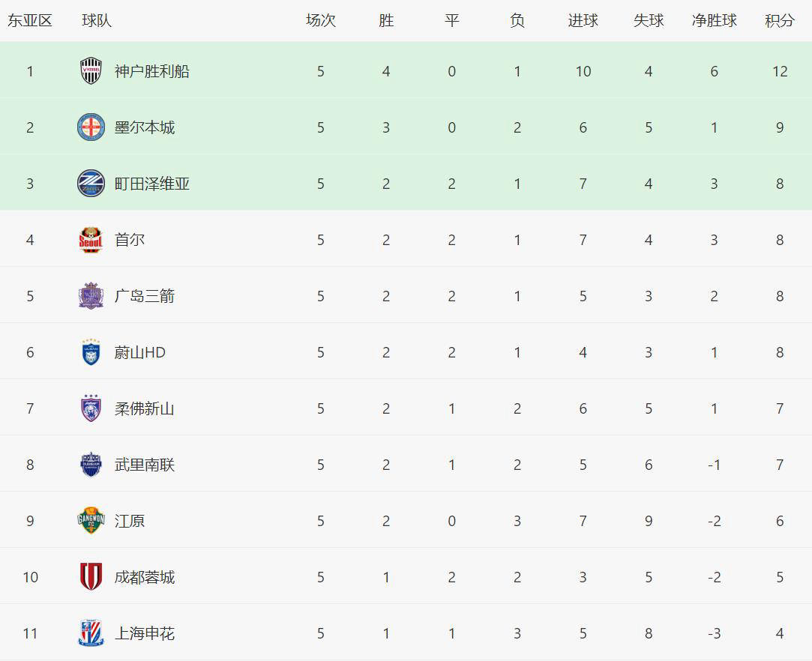This screenshot has width=812, height=661.
Task: Click the Machida Zelvia team badge
Action: click(x=91, y=184)
